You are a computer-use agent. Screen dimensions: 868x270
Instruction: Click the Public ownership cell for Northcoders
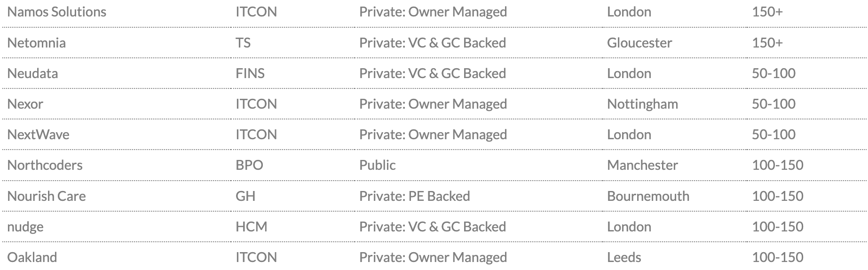(377, 165)
